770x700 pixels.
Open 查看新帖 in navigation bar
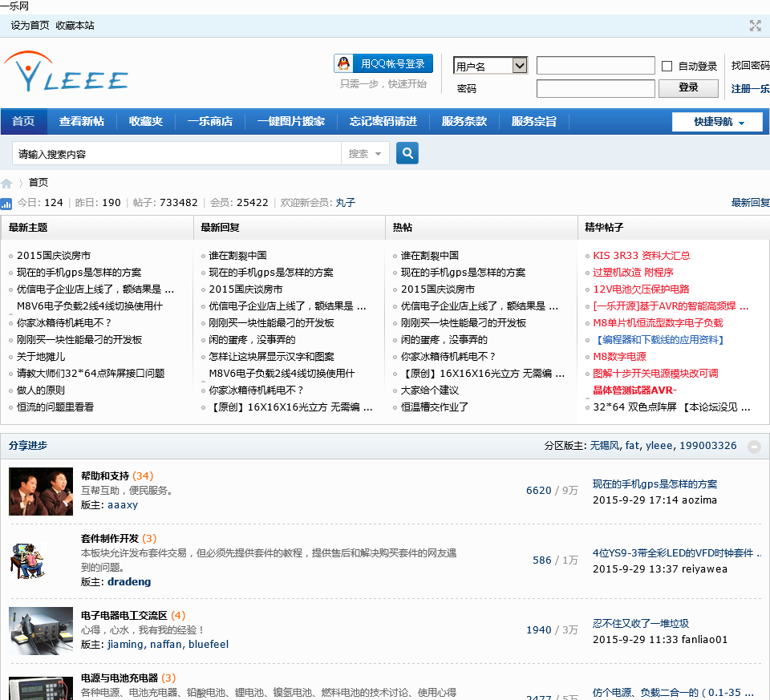tap(82, 121)
